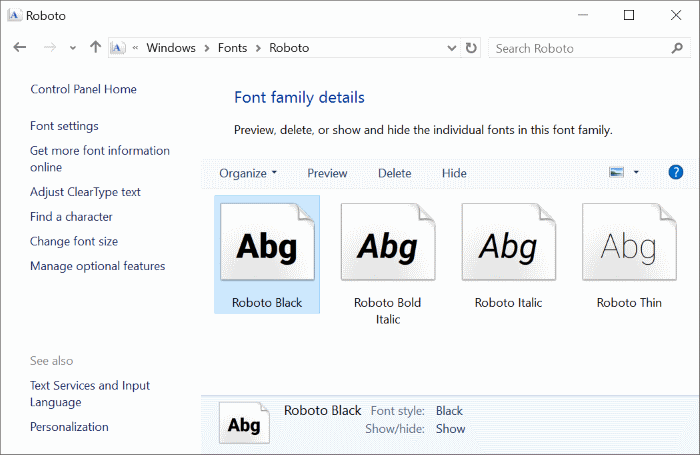Open the view options dropdown arrow
700x455 pixels.
coord(636,172)
